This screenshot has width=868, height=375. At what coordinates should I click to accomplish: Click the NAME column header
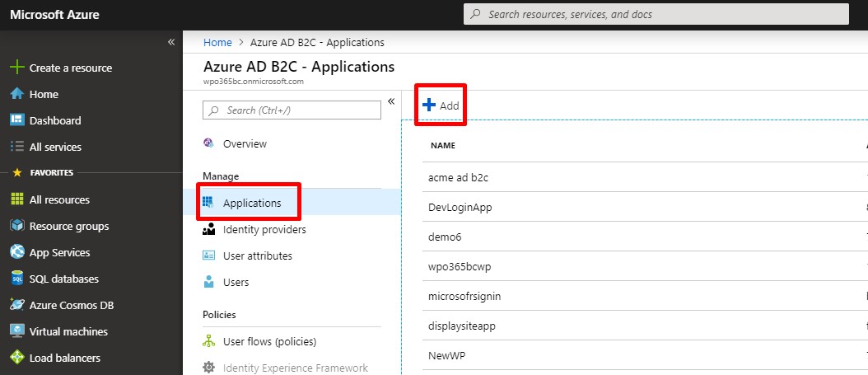tap(442, 145)
